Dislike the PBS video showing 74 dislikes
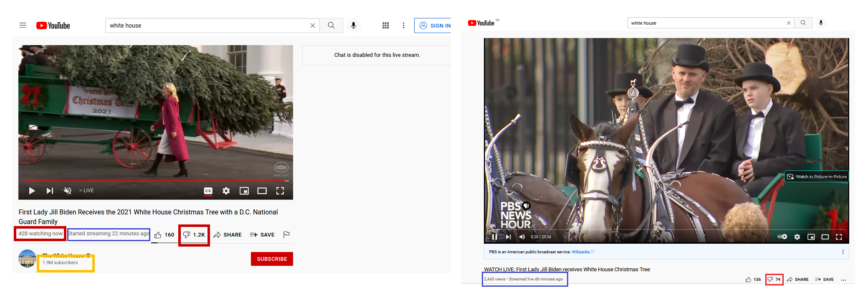The width and height of the screenshot is (868, 298). [x=774, y=280]
